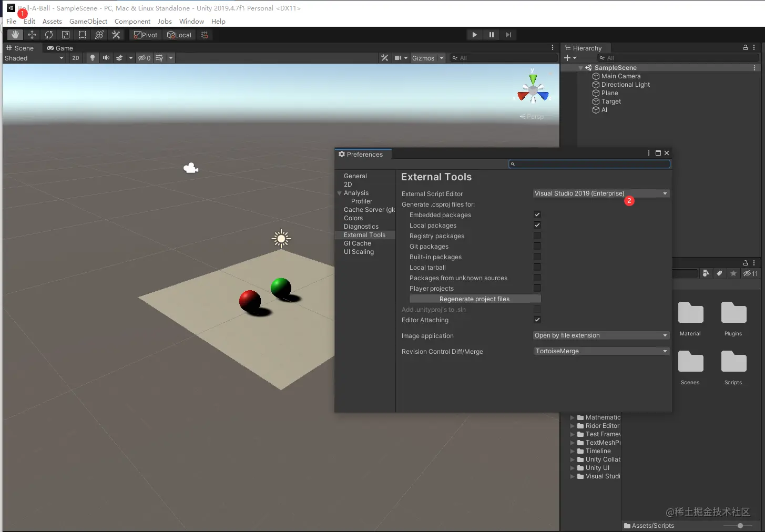Collapse Analysis section in Preferences

coord(339,193)
